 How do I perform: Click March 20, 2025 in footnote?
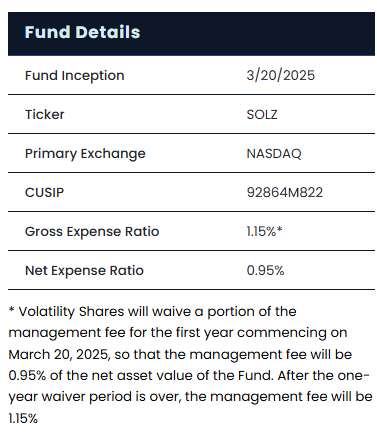[59, 354]
